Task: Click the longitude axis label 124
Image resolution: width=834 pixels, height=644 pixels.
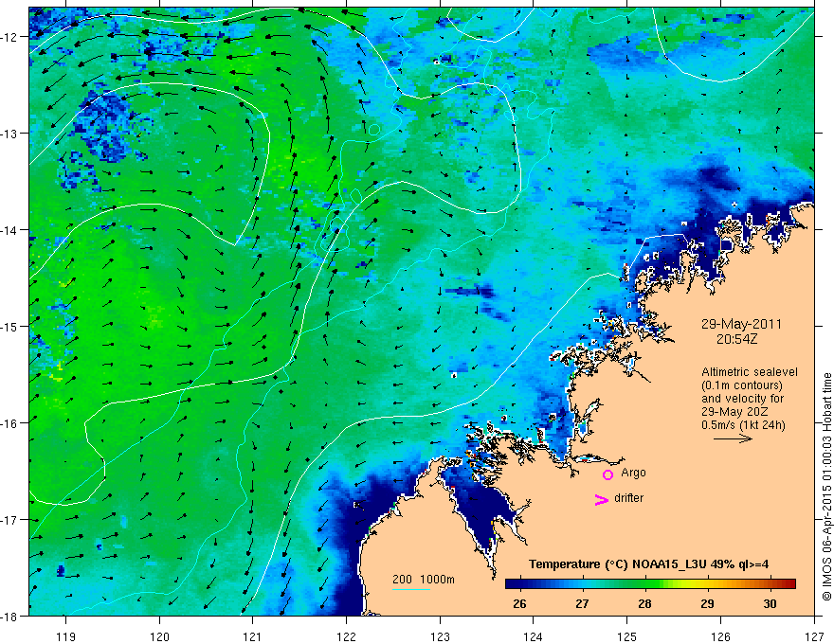Action: pos(534,636)
